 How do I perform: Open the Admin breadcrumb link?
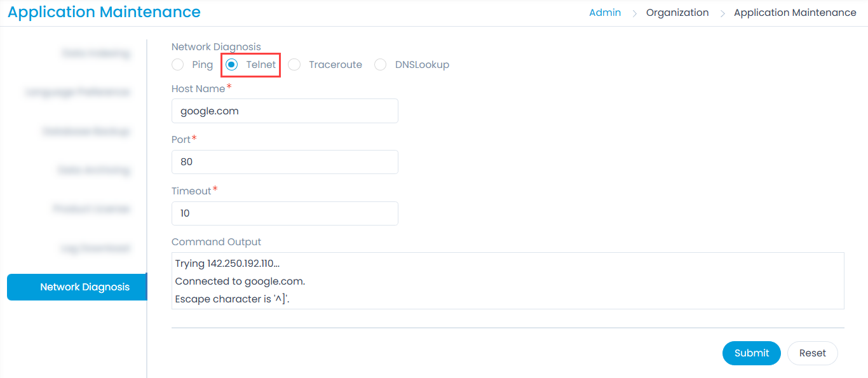[605, 13]
